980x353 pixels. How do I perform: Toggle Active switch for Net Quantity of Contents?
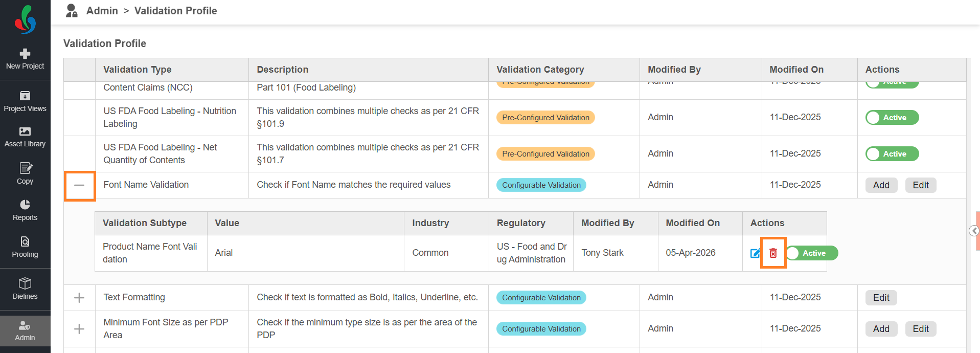coord(892,154)
